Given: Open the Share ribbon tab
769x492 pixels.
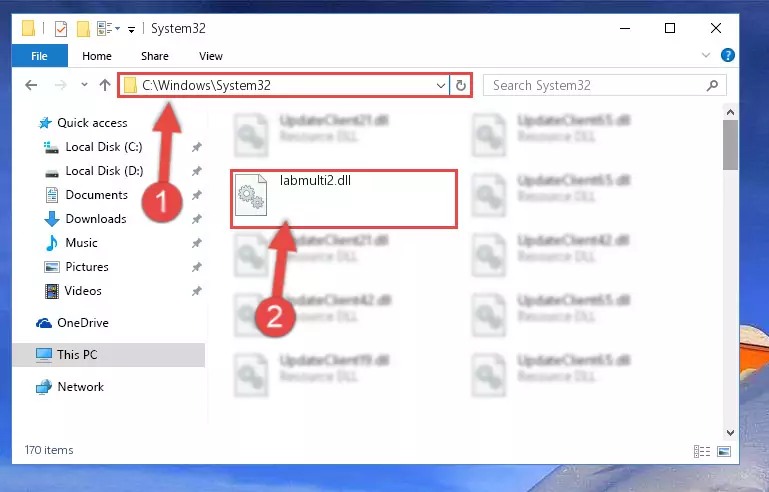Looking at the screenshot, I should tap(154, 56).
